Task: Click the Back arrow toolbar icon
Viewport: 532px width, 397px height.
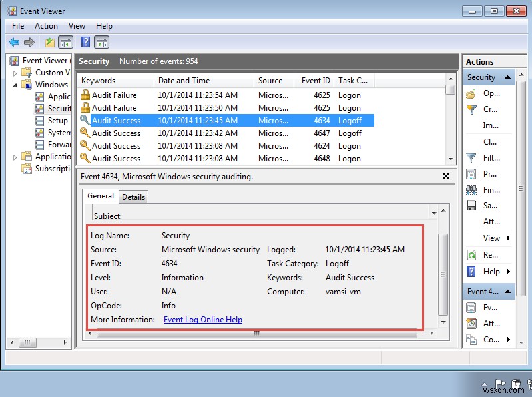Action: pos(14,43)
